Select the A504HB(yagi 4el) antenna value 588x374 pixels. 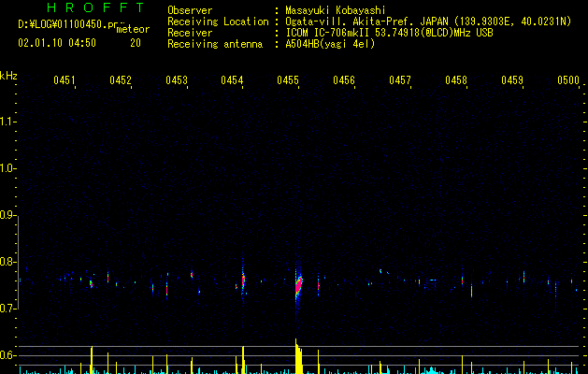(x=330, y=44)
